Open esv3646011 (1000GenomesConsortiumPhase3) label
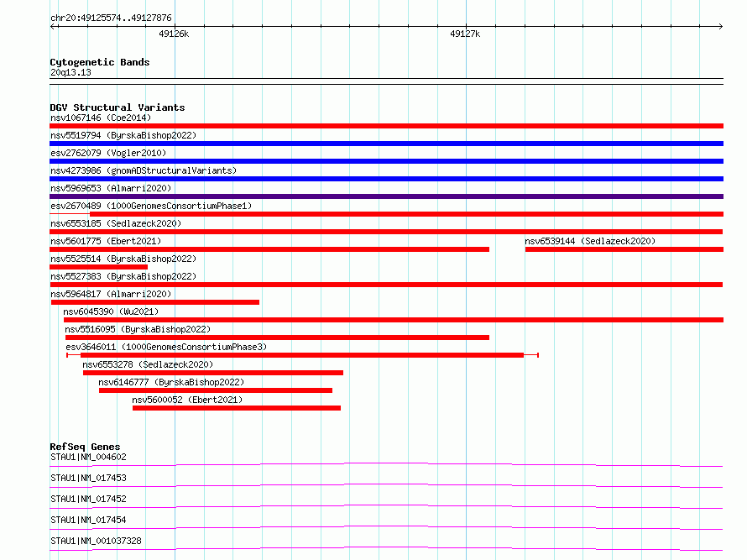 [166, 347]
